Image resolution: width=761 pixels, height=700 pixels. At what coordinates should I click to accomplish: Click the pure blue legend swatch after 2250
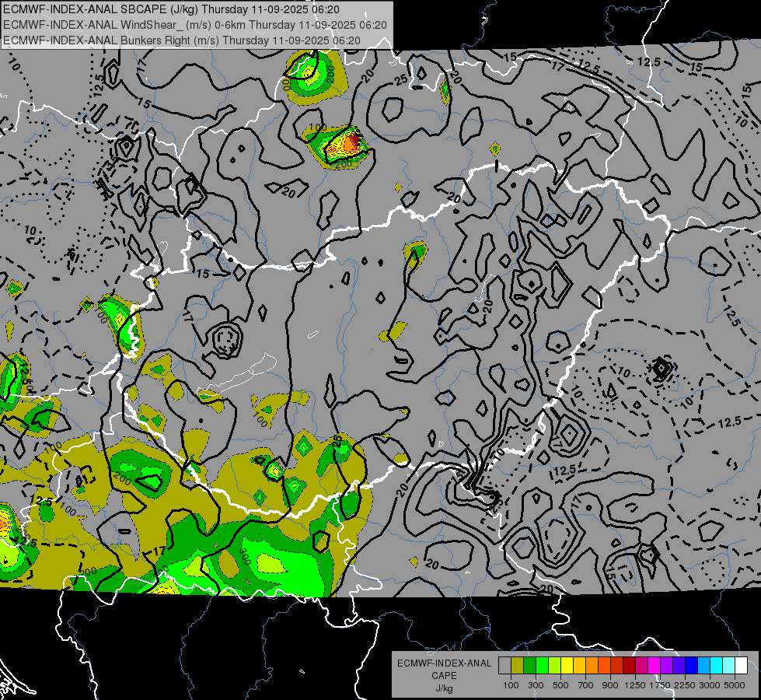click(x=691, y=666)
